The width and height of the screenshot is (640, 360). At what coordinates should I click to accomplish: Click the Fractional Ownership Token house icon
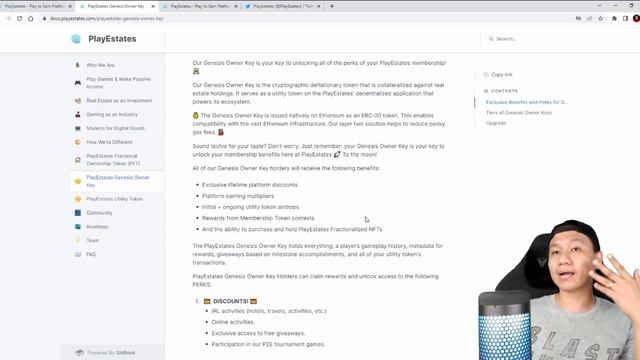click(x=78, y=160)
